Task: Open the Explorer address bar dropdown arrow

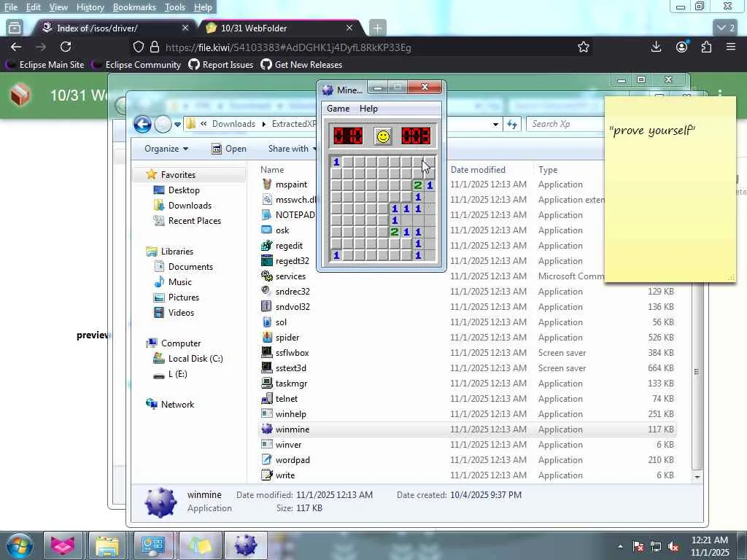Action: [x=495, y=124]
